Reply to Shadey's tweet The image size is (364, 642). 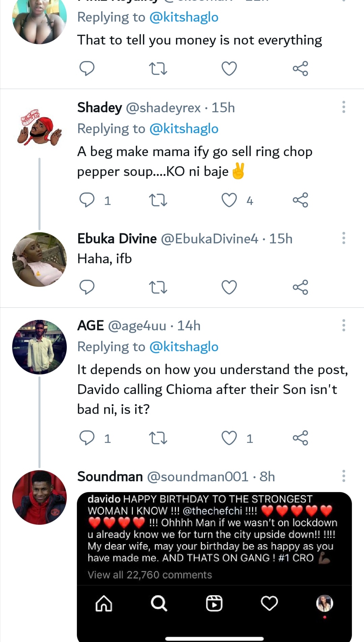click(87, 200)
